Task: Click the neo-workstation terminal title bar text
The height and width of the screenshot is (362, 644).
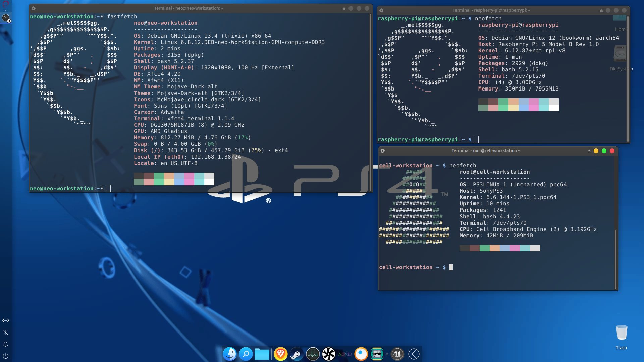Action: (189, 8)
